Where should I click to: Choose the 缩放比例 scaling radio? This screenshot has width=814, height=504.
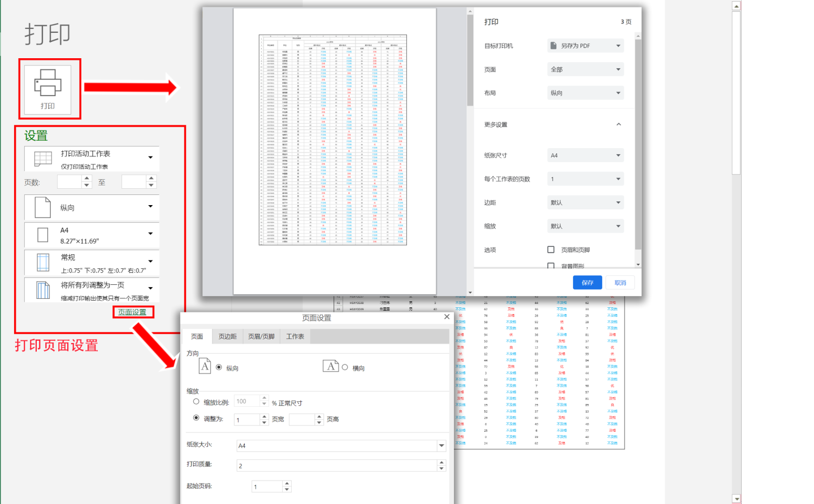[196, 402]
